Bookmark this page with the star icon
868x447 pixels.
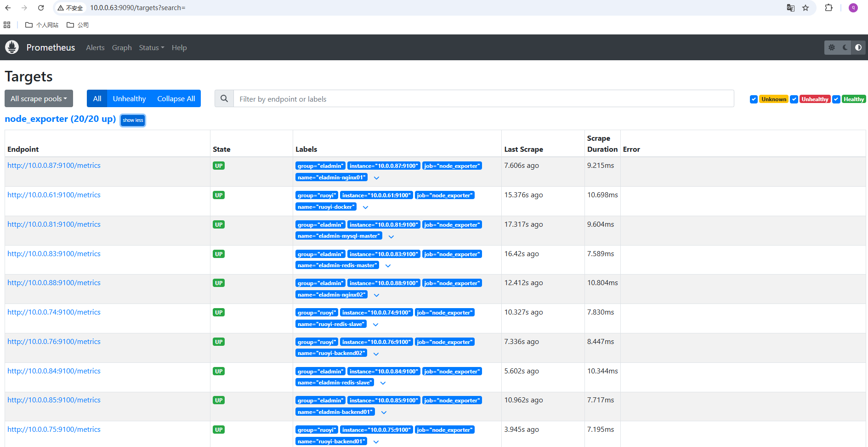pos(806,8)
